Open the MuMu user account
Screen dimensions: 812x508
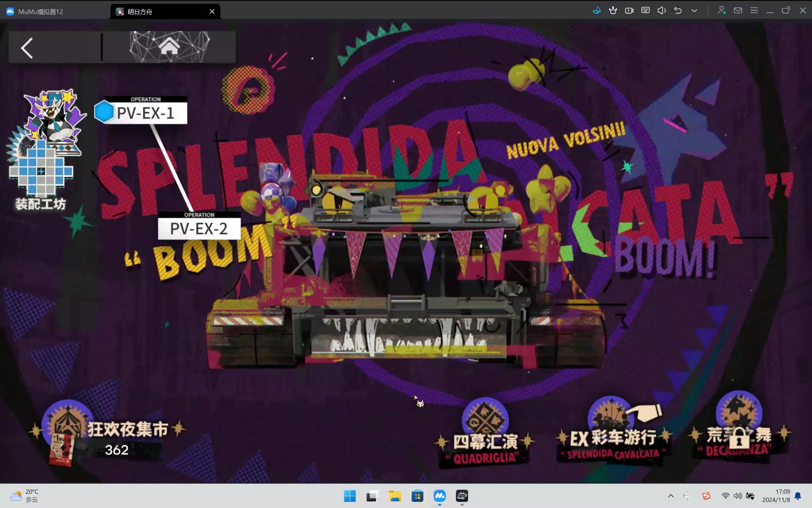click(x=721, y=10)
